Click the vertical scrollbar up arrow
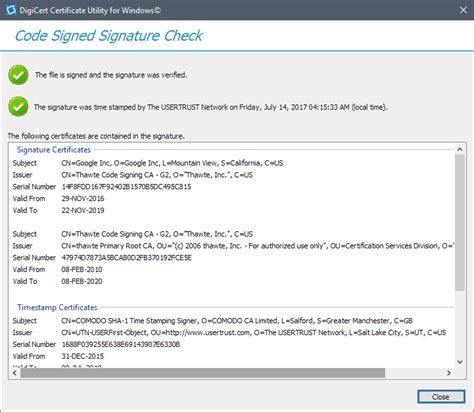This screenshot has height=412, width=474. [460, 149]
